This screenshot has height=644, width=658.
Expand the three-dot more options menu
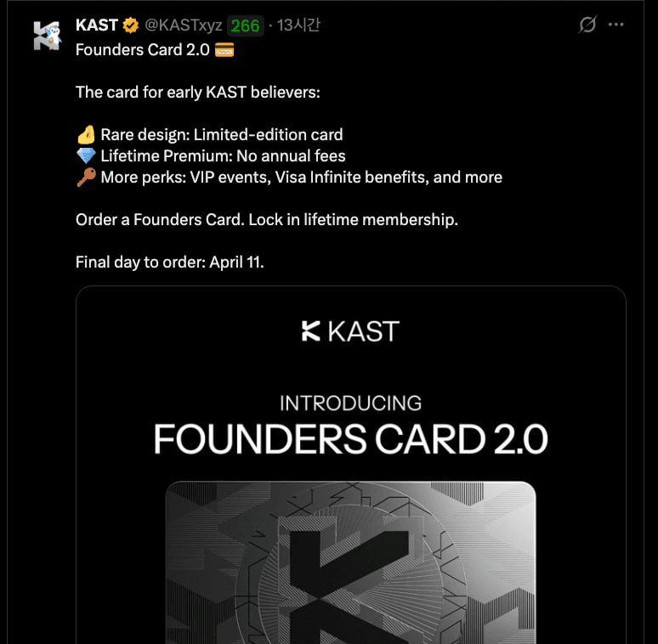[x=615, y=25]
